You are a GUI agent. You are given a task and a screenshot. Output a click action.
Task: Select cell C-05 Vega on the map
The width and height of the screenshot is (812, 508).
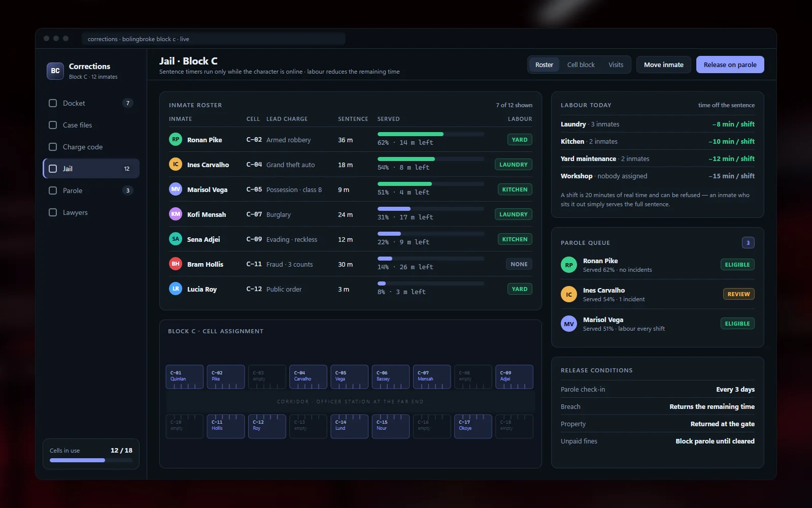tap(349, 377)
